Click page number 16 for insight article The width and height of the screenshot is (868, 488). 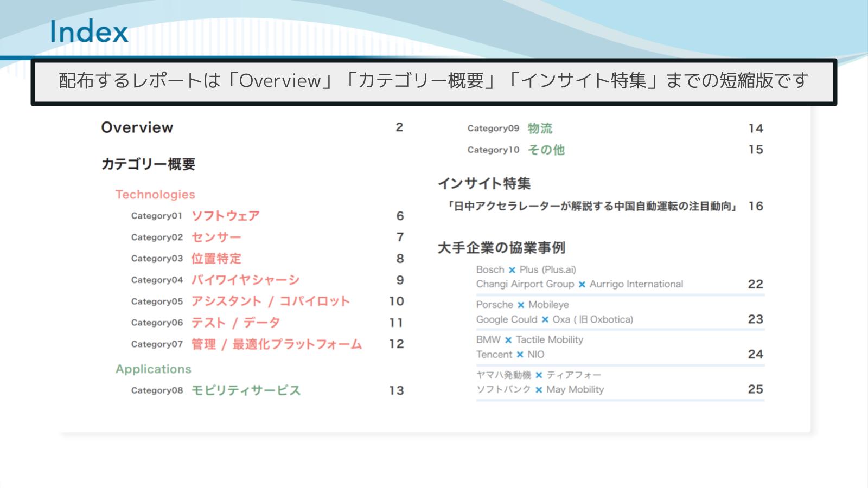756,206
